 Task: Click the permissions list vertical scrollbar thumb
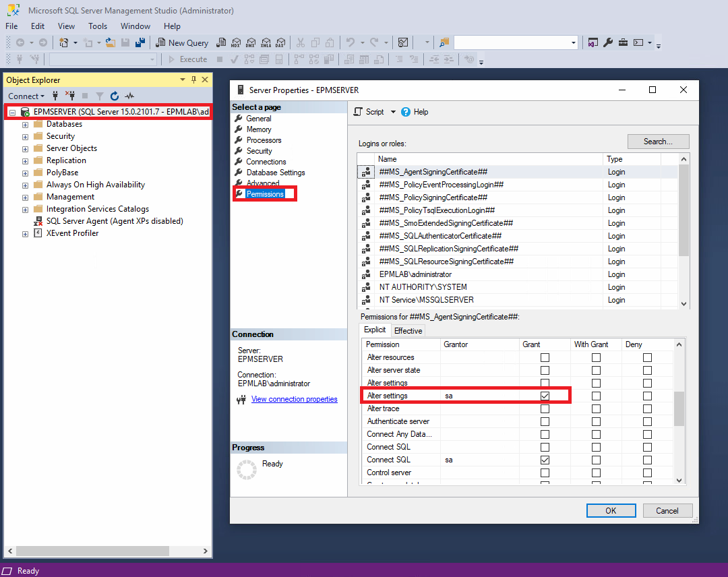679,408
